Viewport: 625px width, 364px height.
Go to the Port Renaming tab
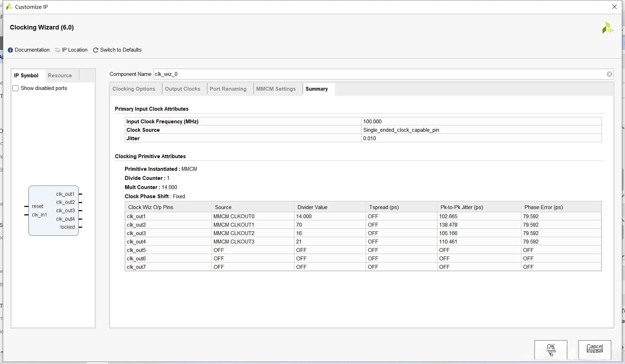[x=228, y=89]
